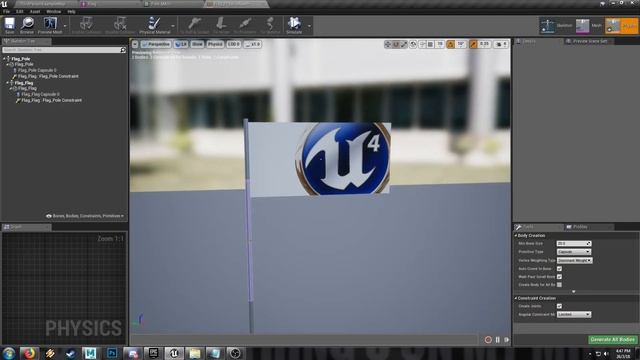Screen dimensions: 640x360
Task: Open the Bones, Bodies, Constraints filter dropdown
Action: tap(85, 216)
